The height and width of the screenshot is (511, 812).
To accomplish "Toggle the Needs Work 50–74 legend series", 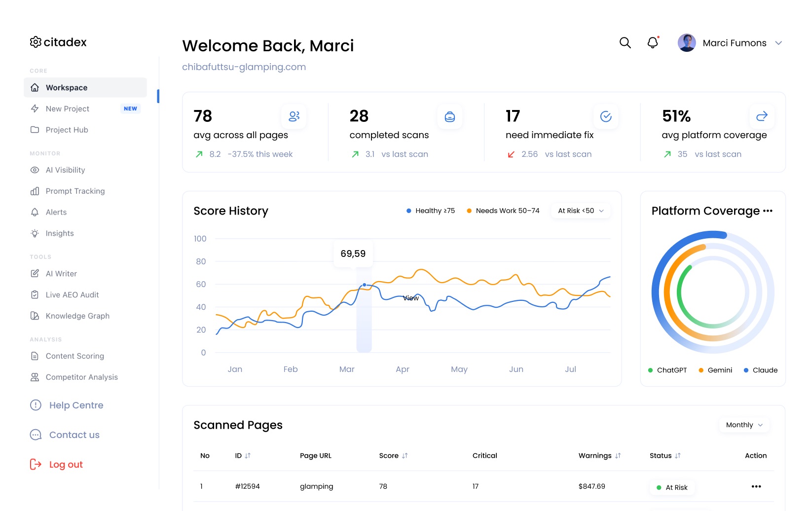I will pyautogui.click(x=503, y=211).
